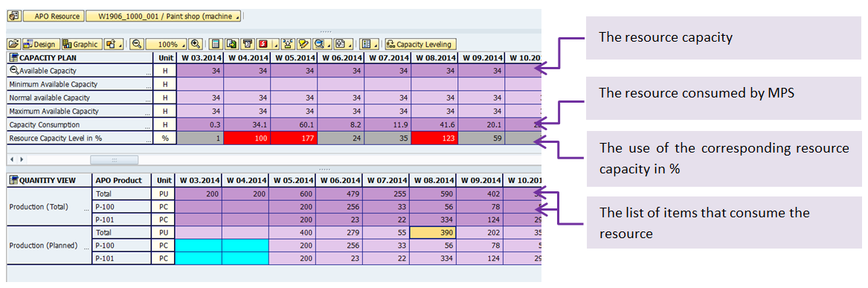Open dropdown right of the Graphic button

tap(113, 45)
